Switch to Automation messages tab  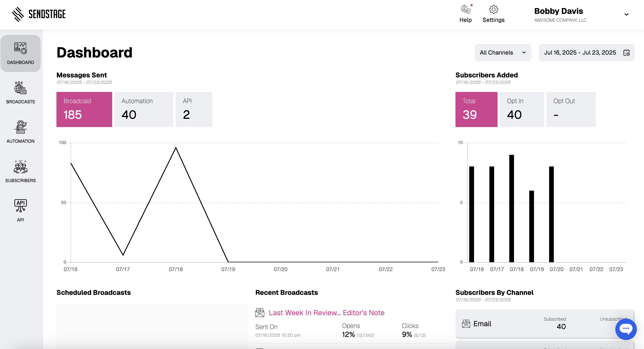(144, 109)
